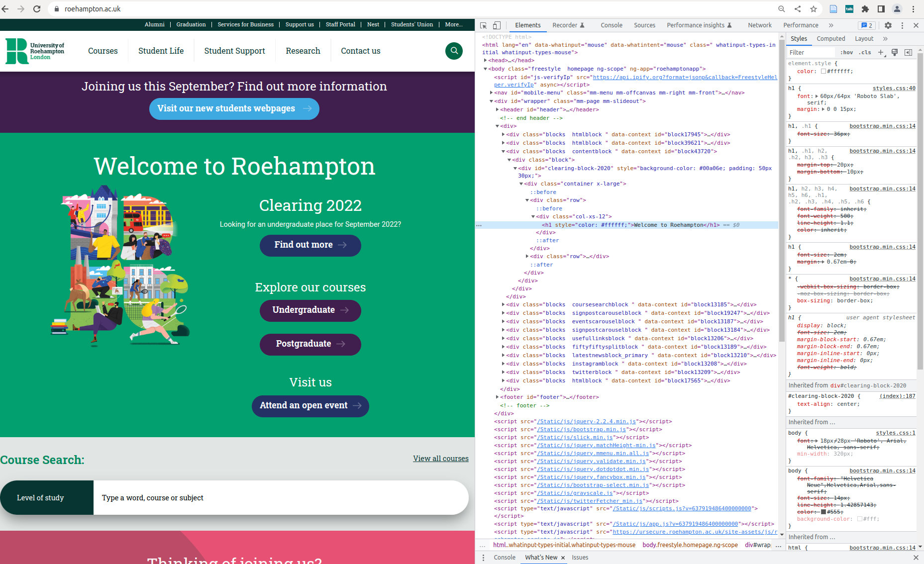Click the Find out more button

310,245
